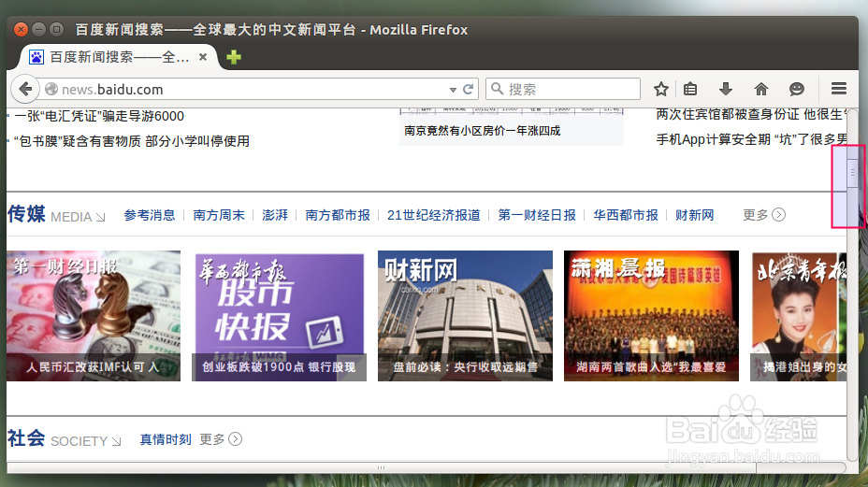Open the 澎湃 media link

(x=275, y=215)
